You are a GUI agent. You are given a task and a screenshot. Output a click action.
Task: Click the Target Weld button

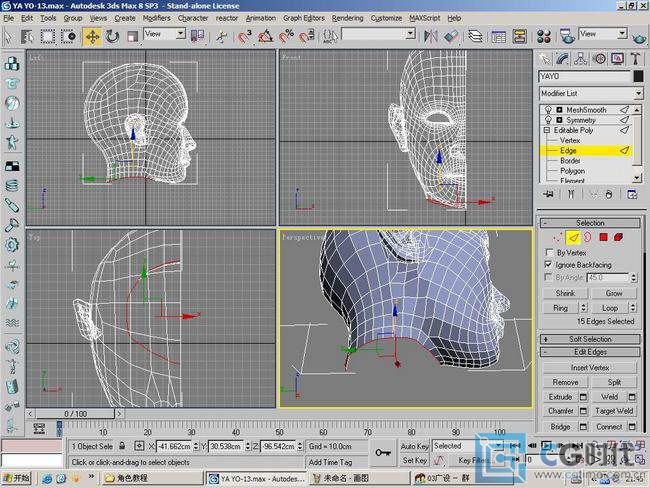coord(614,411)
